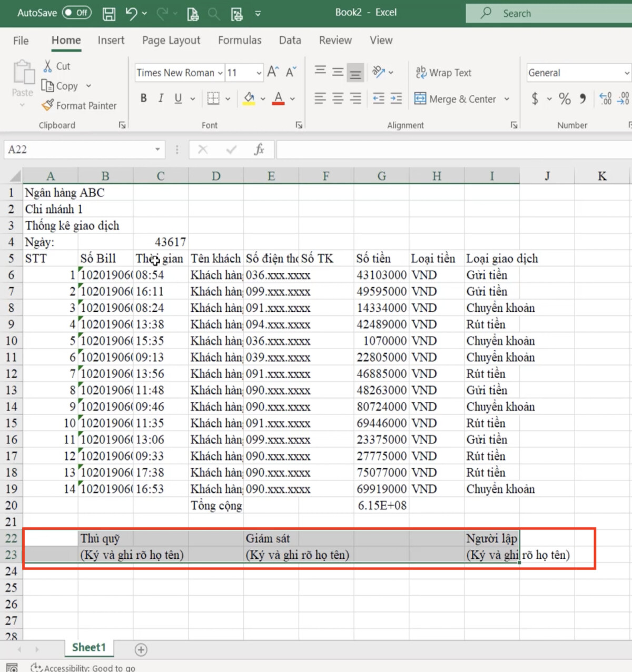The width and height of the screenshot is (632, 672).
Task: Apply Middle Align to cells
Action: [338, 72]
